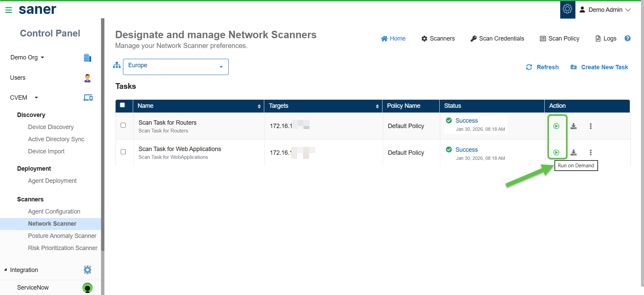Click the account hierarchy icon beside Europe dropdown
Image resolution: width=644 pixels, height=295 pixels.
117,65
